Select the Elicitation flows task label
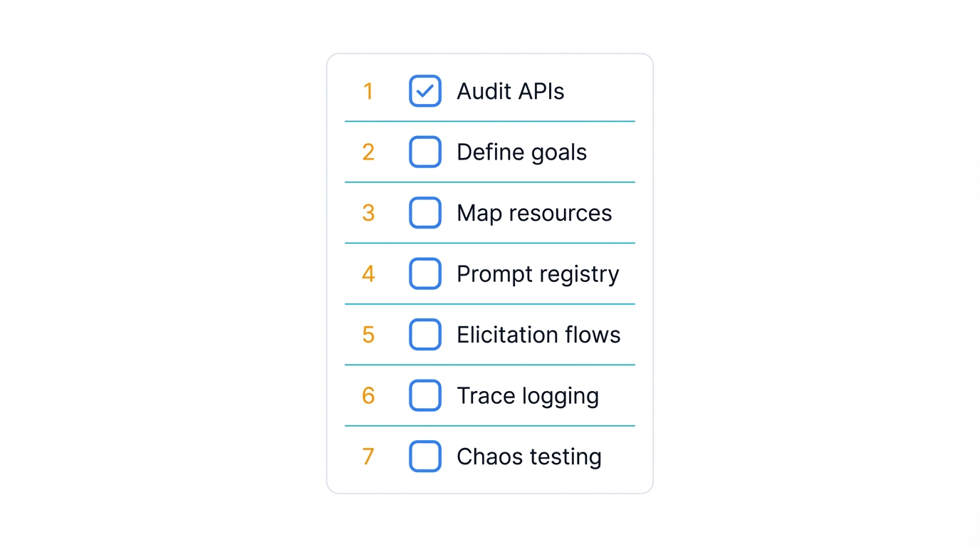980x547 pixels. coord(538,335)
